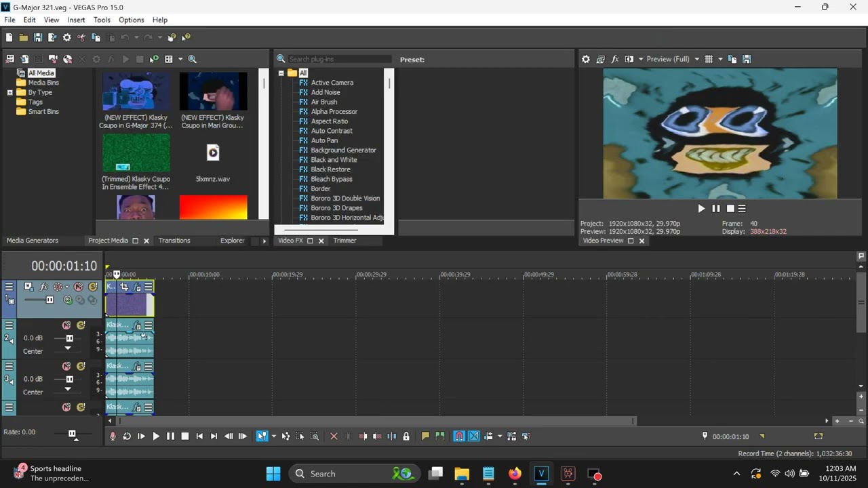Viewport: 868px width, 488px height.
Task: Open Event FX on the video event
Action: point(137,287)
